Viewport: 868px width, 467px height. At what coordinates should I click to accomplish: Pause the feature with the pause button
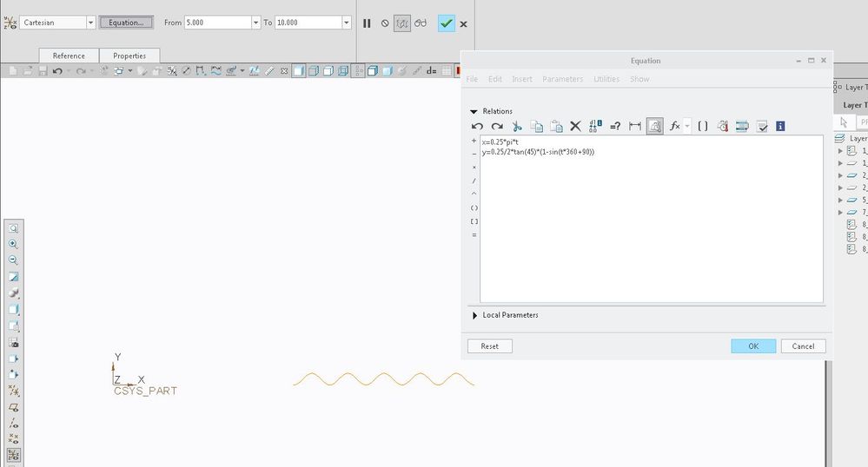click(367, 23)
